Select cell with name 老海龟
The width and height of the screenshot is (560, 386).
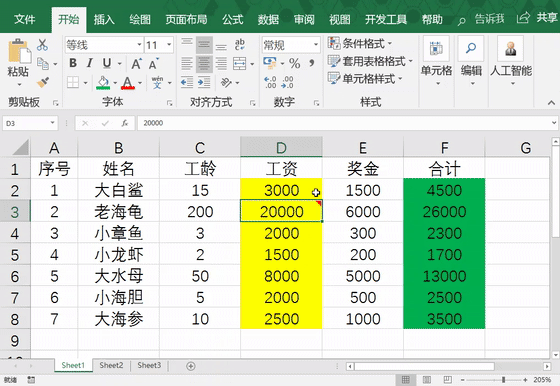coord(119,211)
